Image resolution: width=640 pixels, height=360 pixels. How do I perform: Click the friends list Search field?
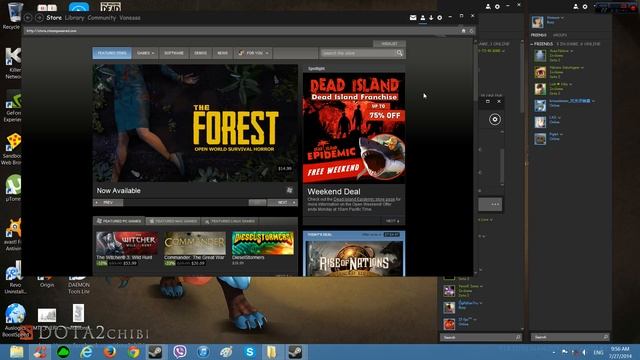coord(570,337)
